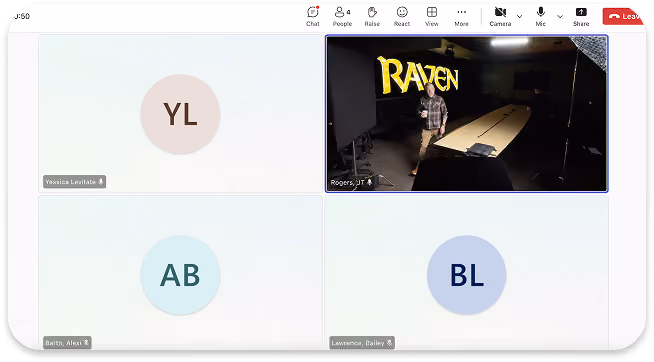Open the React emoji menu
The height and width of the screenshot is (362, 654).
(402, 17)
